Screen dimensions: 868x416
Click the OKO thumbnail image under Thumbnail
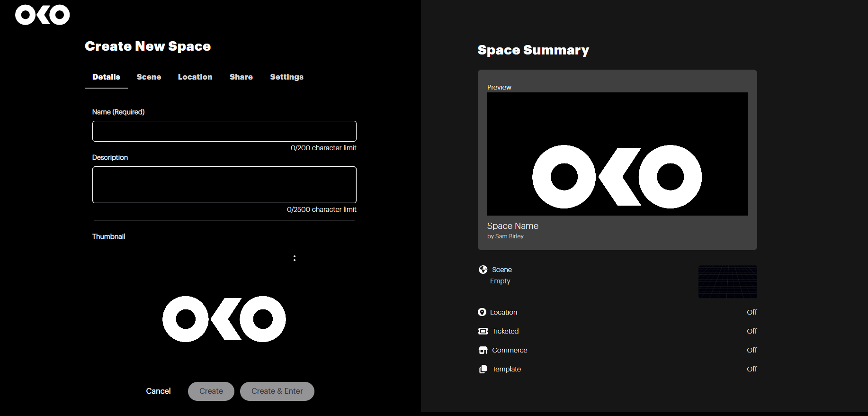coord(224,319)
